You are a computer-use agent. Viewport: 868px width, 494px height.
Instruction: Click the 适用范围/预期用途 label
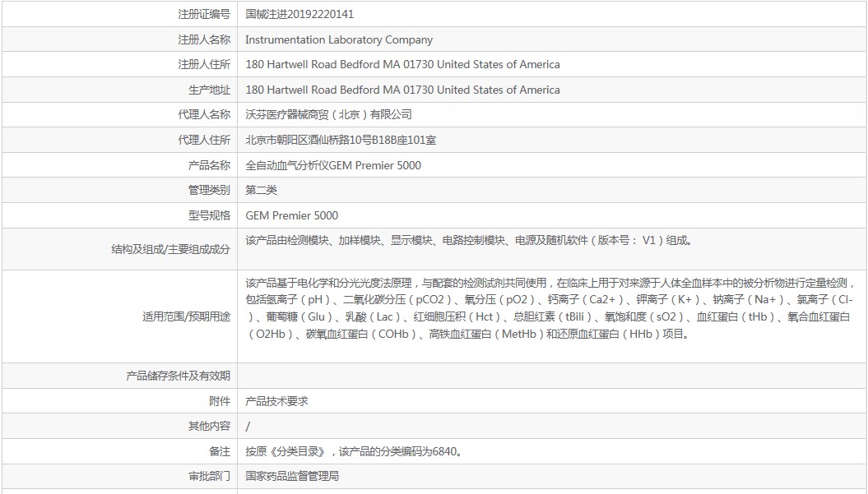click(186, 317)
